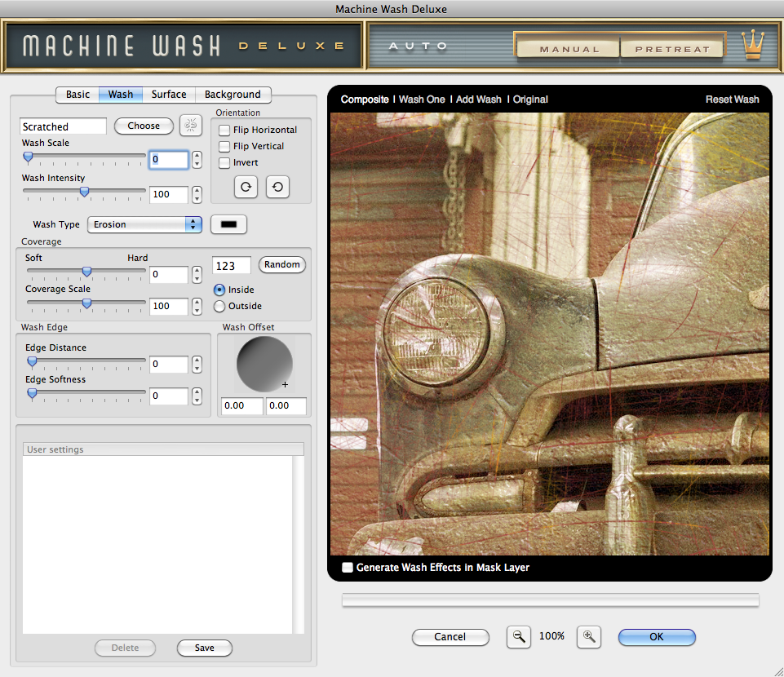Click the User settings list area
This screenshot has height=677, width=784.
click(157, 545)
